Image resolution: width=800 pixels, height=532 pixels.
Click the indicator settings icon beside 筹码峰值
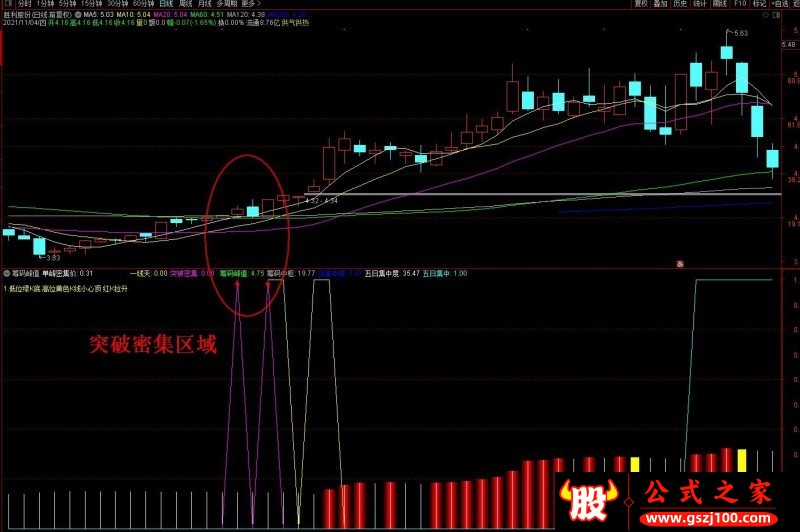point(6,272)
